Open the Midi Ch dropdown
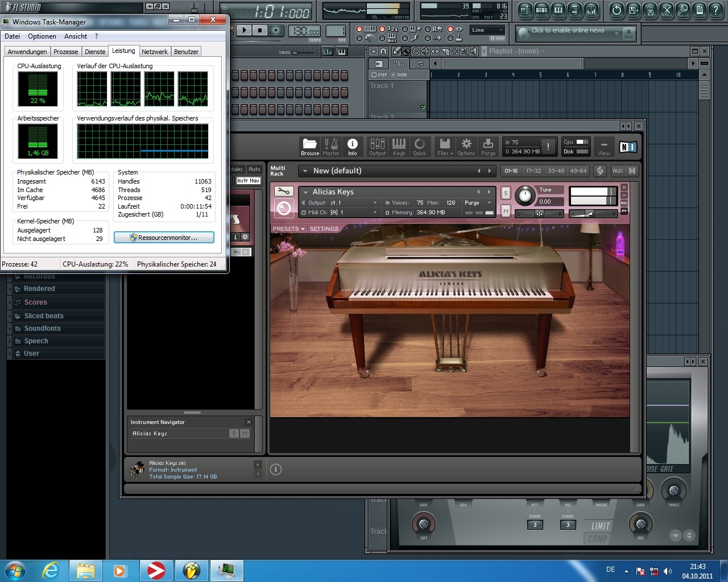This screenshot has width=728, height=582. (340, 213)
